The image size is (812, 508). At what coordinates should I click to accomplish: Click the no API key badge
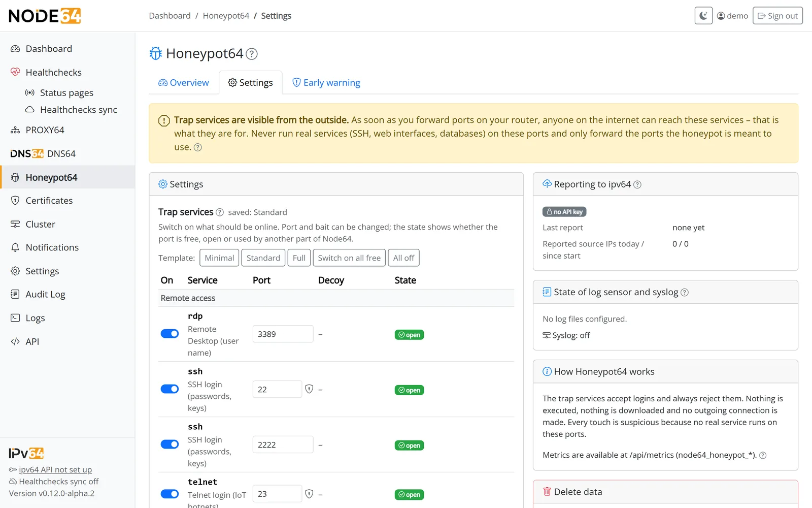coord(564,212)
